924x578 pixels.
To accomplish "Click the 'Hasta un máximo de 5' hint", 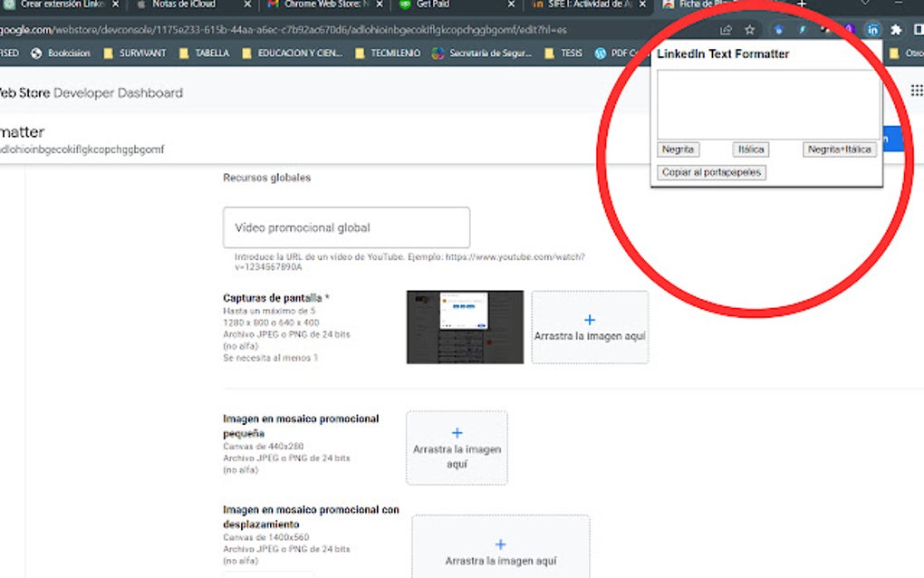I will click(269, 311).
